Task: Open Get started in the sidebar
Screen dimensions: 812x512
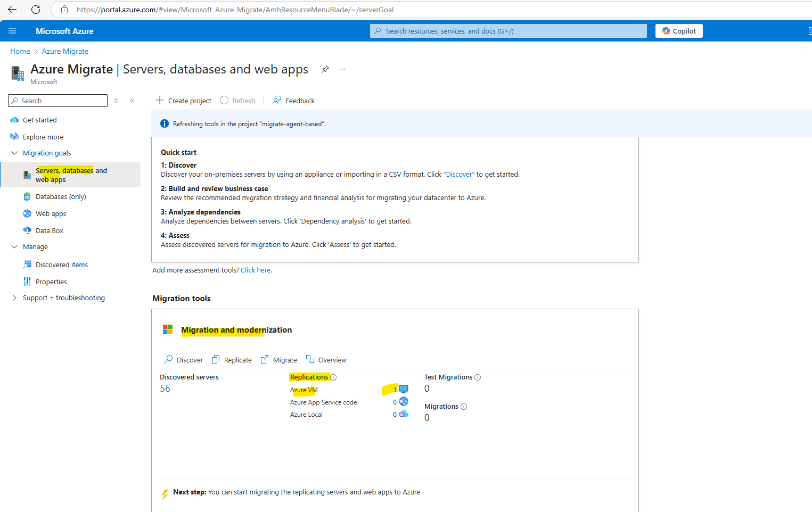Action: pyautogui.click(x=40, y=120)
